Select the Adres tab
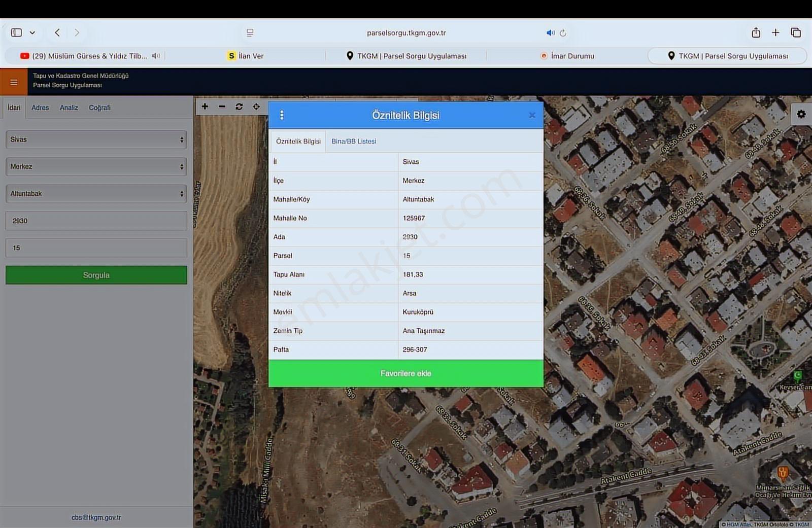Screen dimensions: 812x528 [x=40, y=108]
